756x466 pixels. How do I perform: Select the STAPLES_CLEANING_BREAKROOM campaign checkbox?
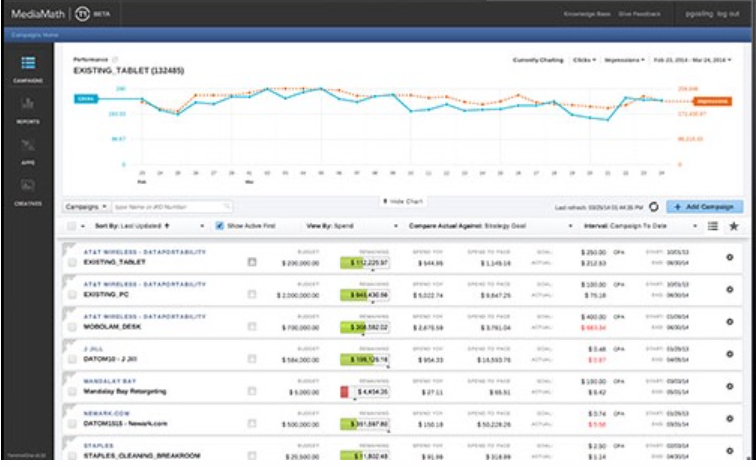tap(72, 456)
